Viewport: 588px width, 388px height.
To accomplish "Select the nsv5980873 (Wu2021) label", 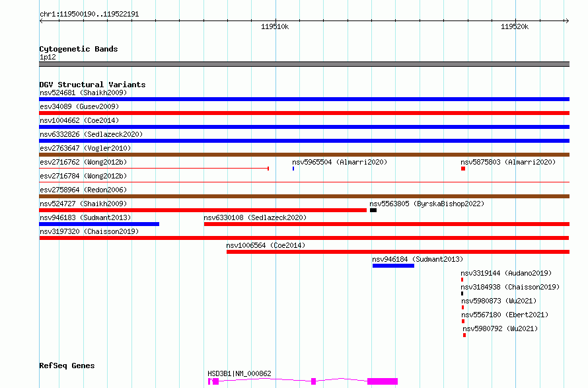I will click(499, 301).
